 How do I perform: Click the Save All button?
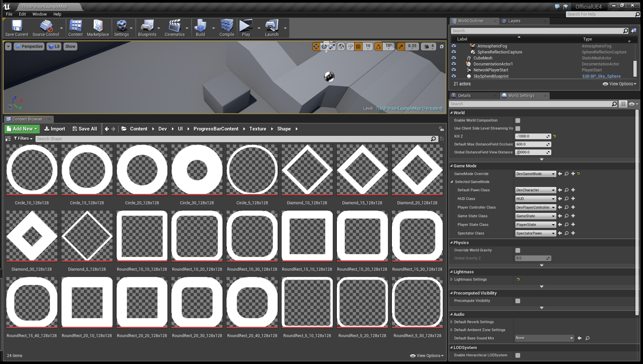pyautogui.click(x=85, y=129)
